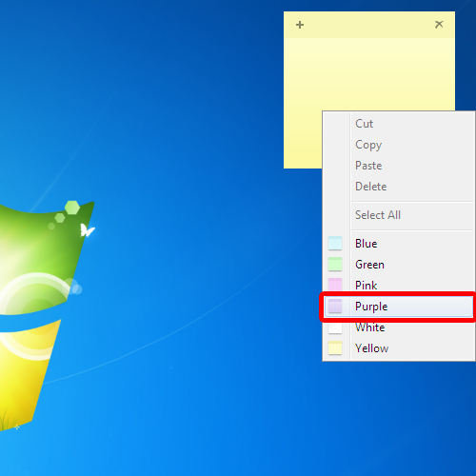The height and width of the screenshot is (476, 476).
Task: Select the Pink color swatch icon
Action: coord(335,285)
